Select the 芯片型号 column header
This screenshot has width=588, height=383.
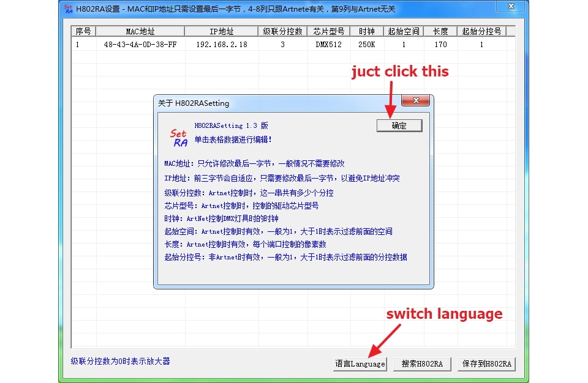click(328, 31)
